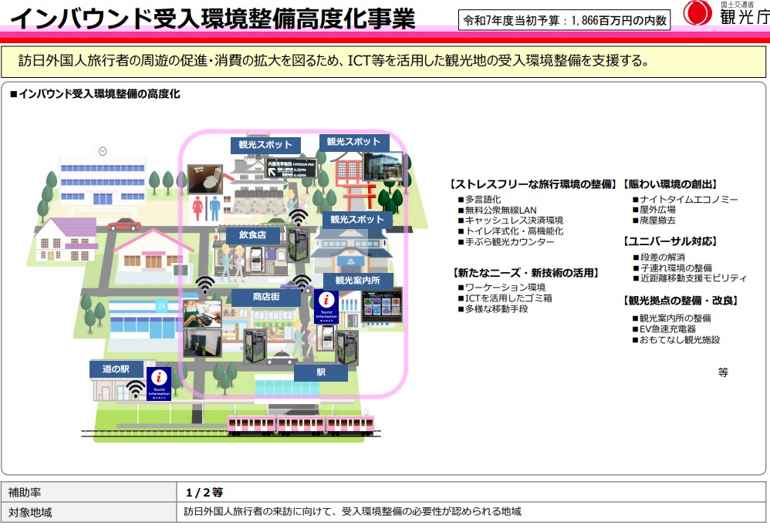Click the glass building photo near the shrine
Screen dimensions: 770x532
pos(383,167)
